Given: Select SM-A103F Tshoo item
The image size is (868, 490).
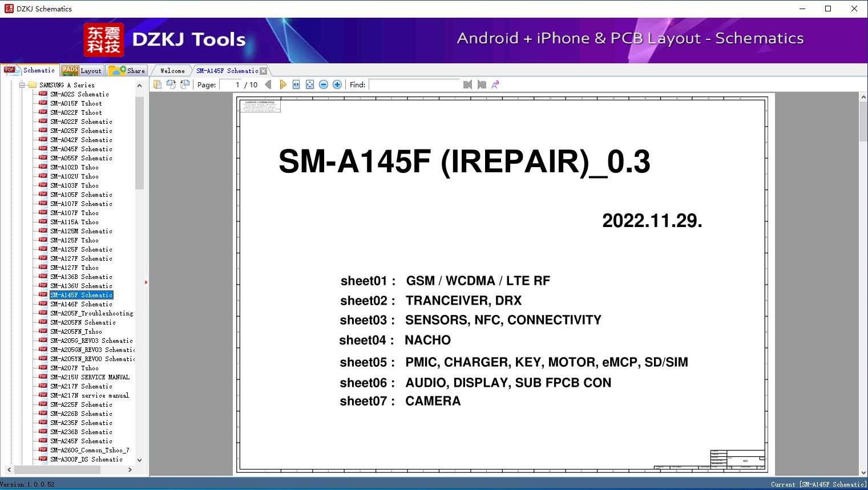Looking at the screenshot, I should click(x=74, y=185).
